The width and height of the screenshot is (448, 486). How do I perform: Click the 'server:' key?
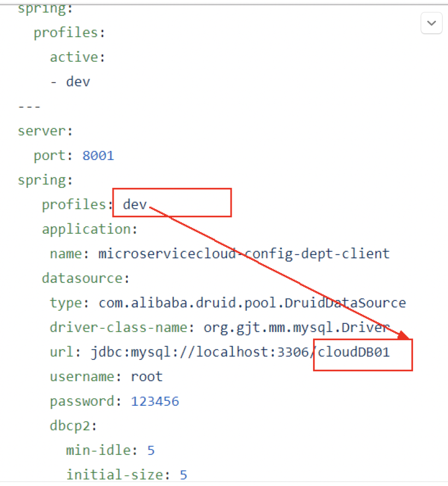(x=45, y=131)
